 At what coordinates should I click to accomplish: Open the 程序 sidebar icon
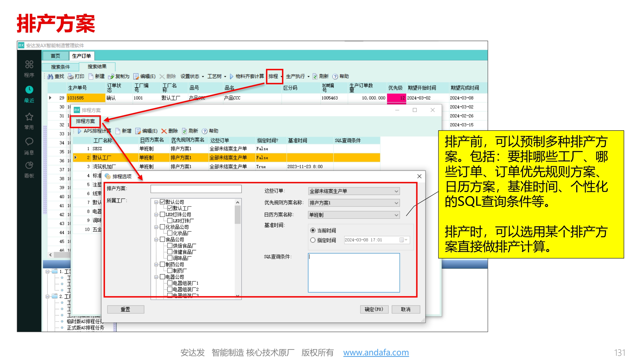[29, 65]
